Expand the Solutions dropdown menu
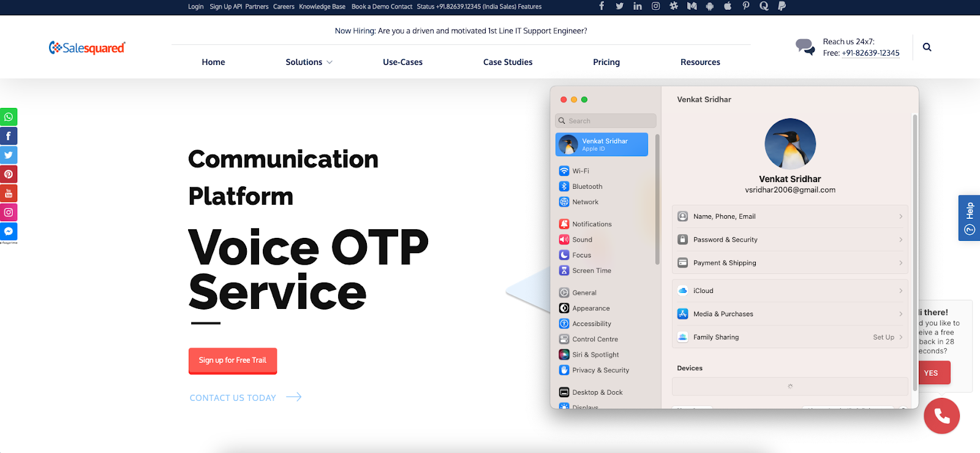 tap(309, 62)
